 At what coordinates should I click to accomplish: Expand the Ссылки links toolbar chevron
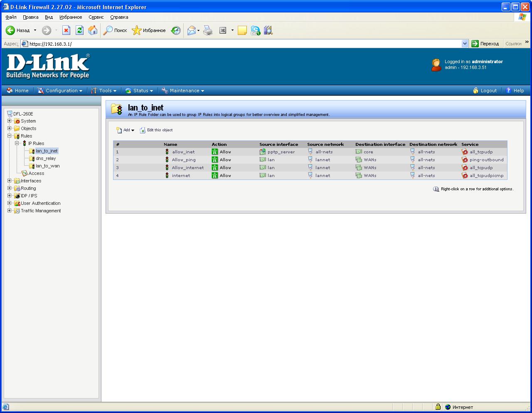(527, 42)
